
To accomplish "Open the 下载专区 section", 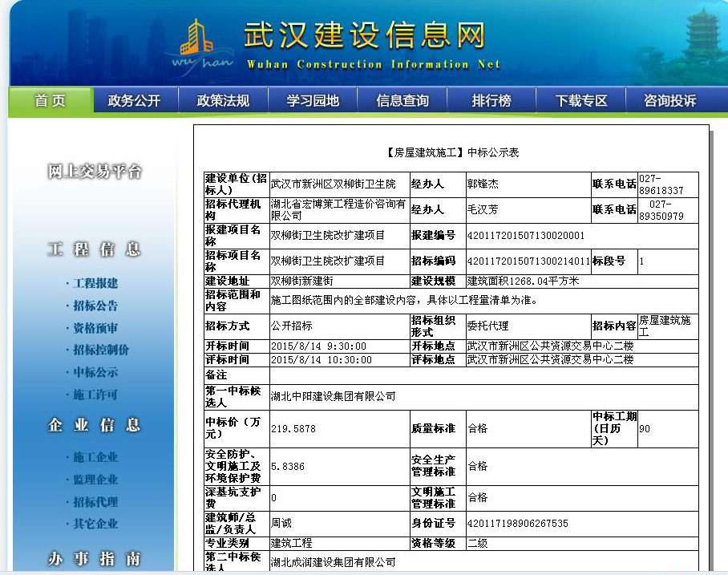I will 581,101.
